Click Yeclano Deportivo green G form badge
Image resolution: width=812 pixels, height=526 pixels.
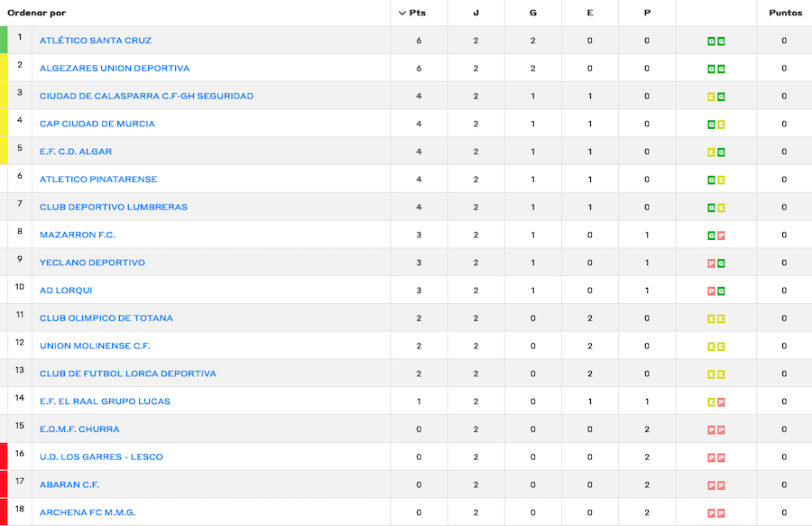click(721, 263)
